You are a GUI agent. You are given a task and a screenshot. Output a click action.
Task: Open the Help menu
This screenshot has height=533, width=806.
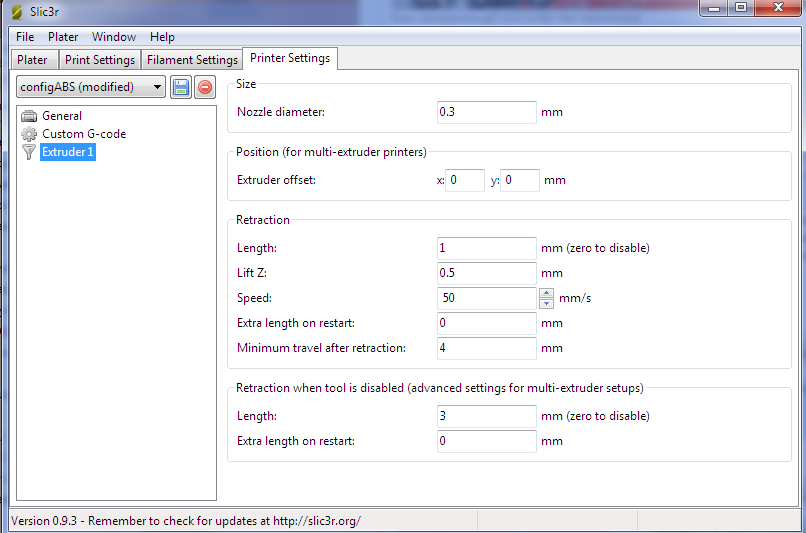162,37
